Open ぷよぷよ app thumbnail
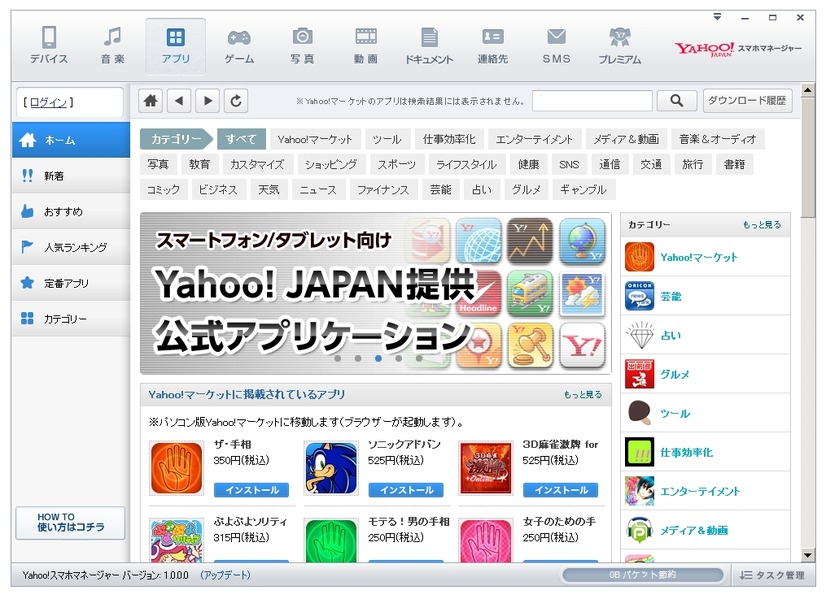Screen dimensions: 826x599 tap(176, 540)
